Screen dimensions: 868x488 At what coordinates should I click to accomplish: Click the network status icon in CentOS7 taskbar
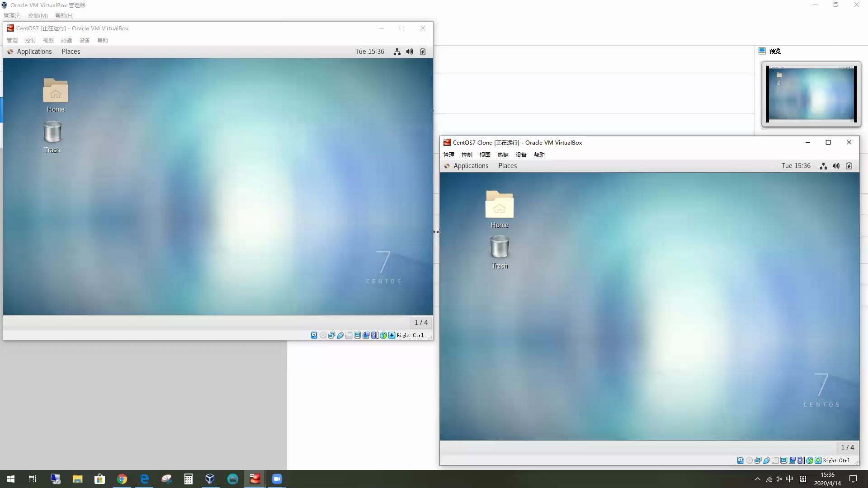pyautogui.click(x=396, y=51)
